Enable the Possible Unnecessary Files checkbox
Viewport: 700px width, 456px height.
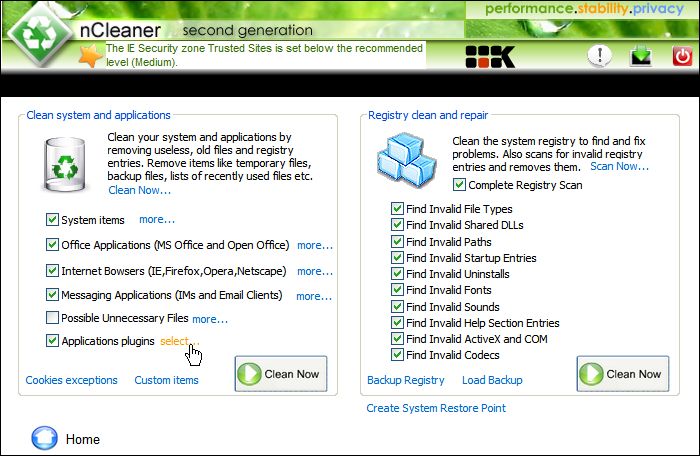click(52, 318)
